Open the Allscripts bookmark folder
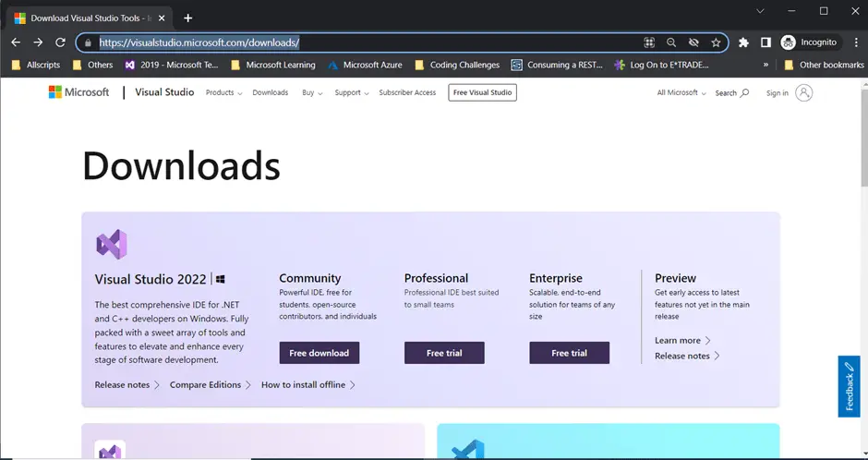 coord(36,65)
